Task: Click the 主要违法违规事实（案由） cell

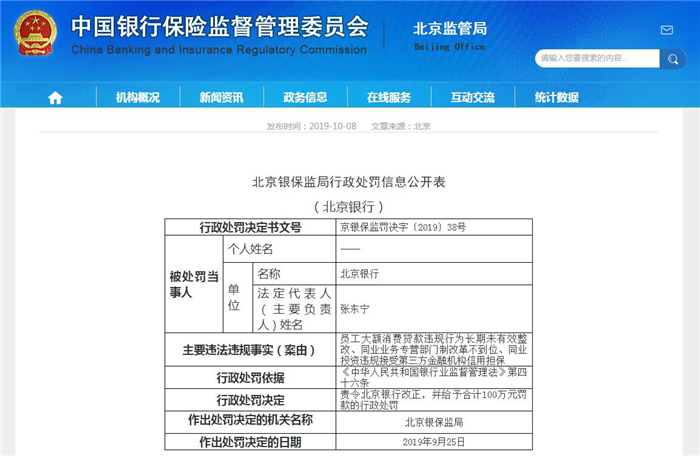Action: pyautogui.click(x=250, y=350)
